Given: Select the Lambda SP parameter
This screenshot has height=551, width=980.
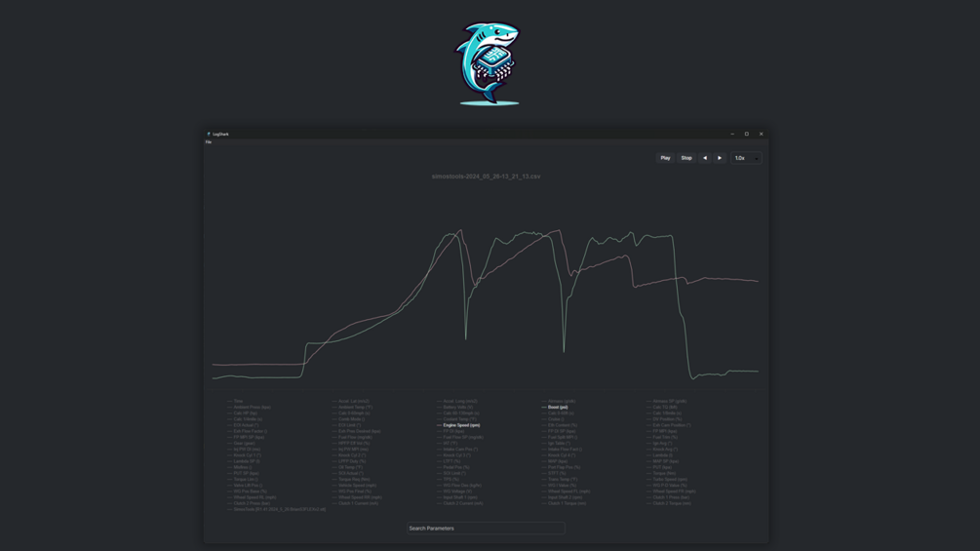Looking at the screenshot, I should pyautogui.click(x=244, y=461).
